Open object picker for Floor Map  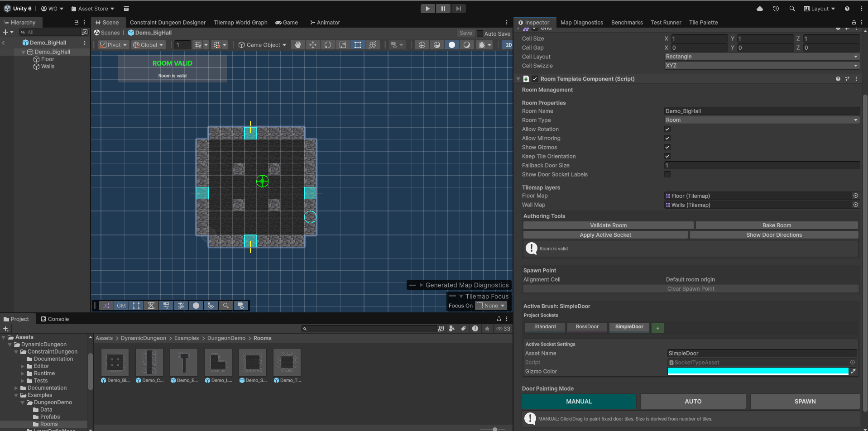[x=856, y=196]
